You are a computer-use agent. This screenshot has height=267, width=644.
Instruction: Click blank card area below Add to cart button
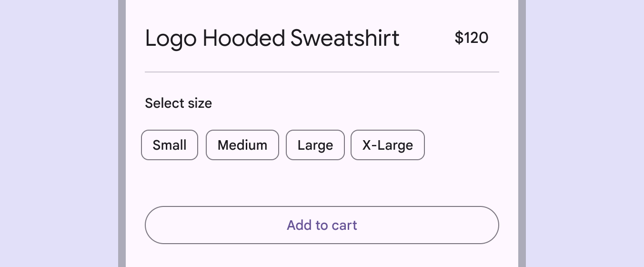click(x=322, y=256)
